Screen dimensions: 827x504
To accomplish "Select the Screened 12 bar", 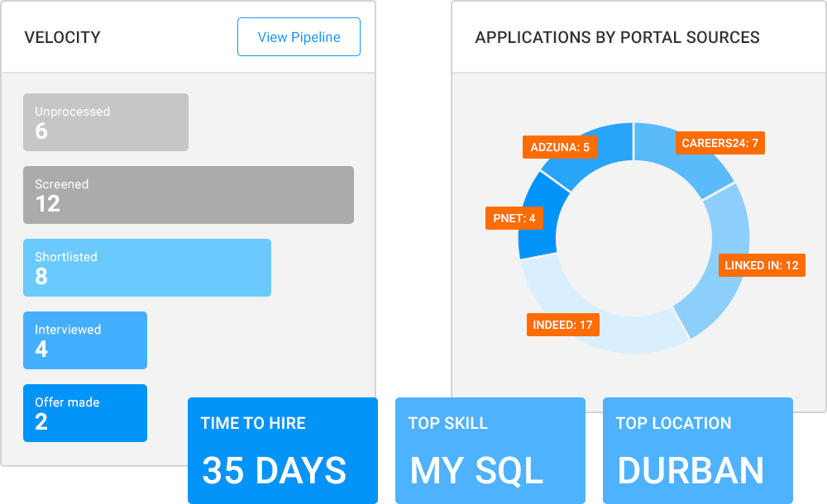I will (189, 195).
